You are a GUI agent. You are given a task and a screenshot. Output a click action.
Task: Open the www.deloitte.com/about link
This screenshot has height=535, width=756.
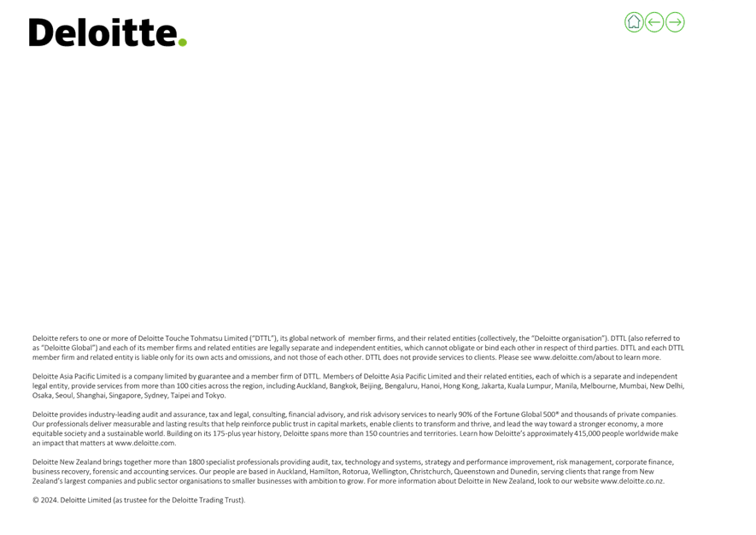click(573, 357)
